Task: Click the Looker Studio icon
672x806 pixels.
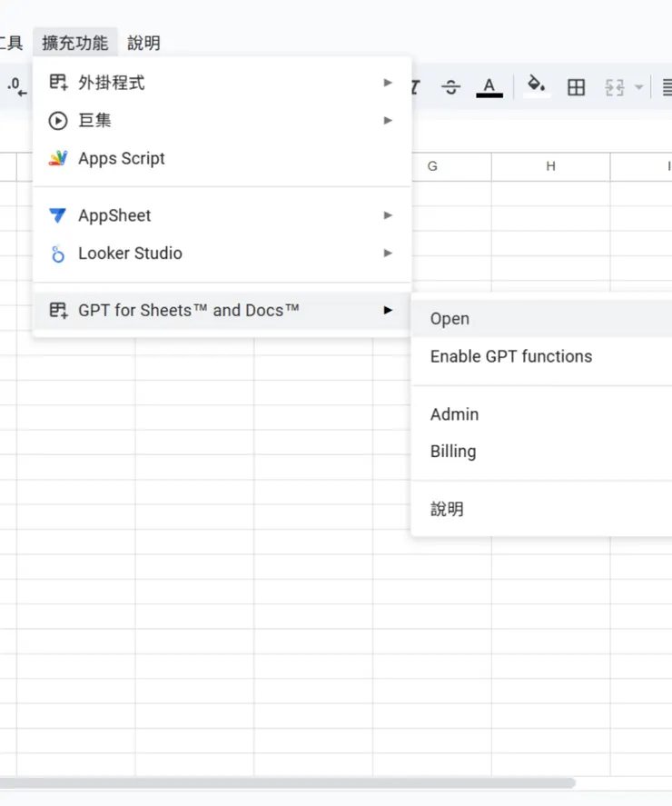Action: coord(58,254)
